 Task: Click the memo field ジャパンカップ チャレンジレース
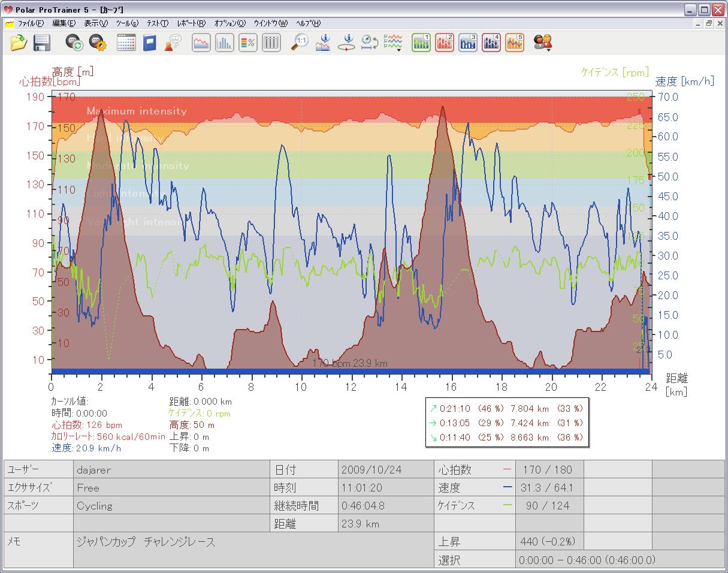tap(253, 550)
